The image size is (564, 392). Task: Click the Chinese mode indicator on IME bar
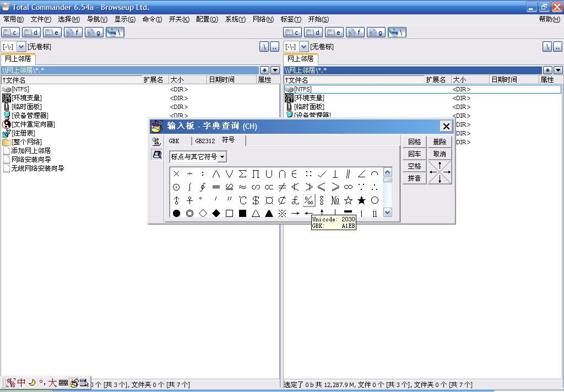point(21,382)
